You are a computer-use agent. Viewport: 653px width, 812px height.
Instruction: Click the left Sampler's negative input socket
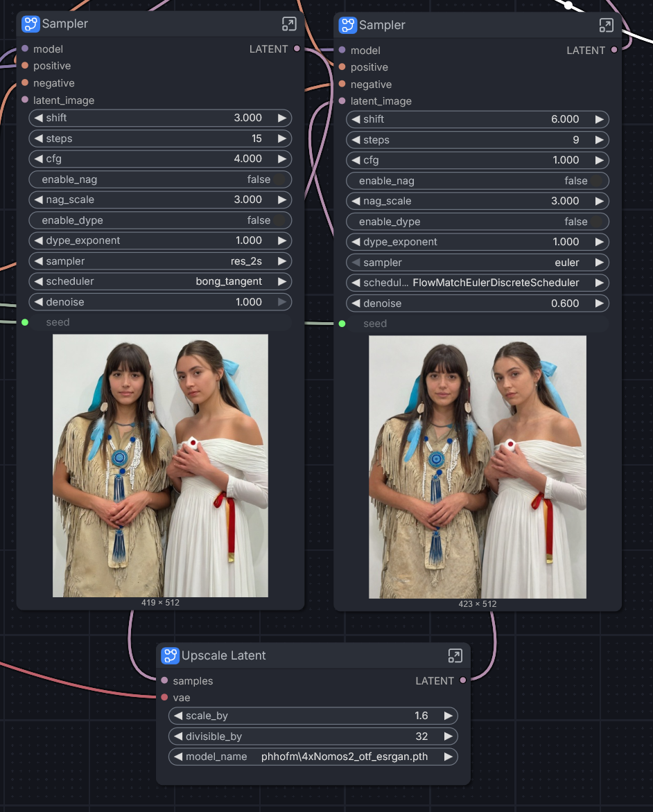[25, 83]
